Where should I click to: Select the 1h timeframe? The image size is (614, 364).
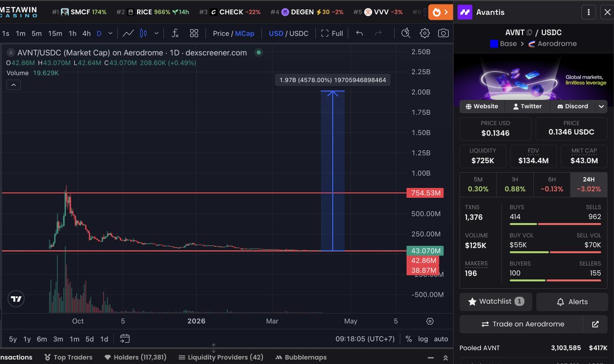point(73,33)
